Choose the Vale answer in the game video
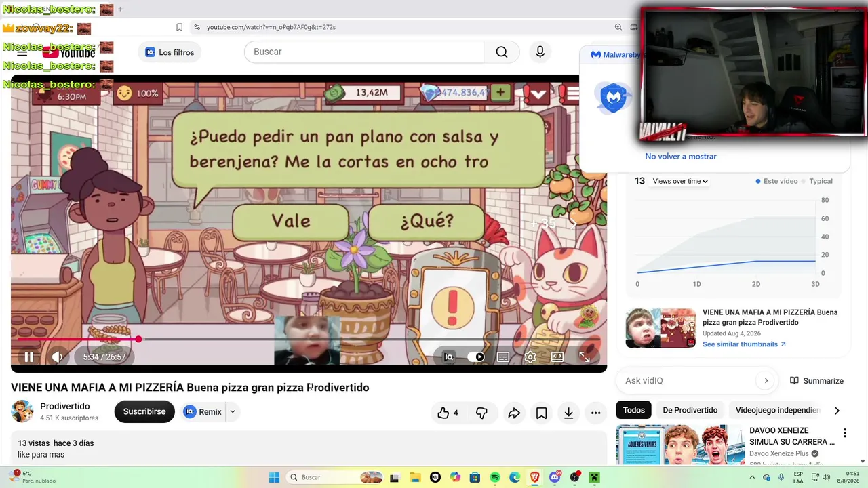 291,221
